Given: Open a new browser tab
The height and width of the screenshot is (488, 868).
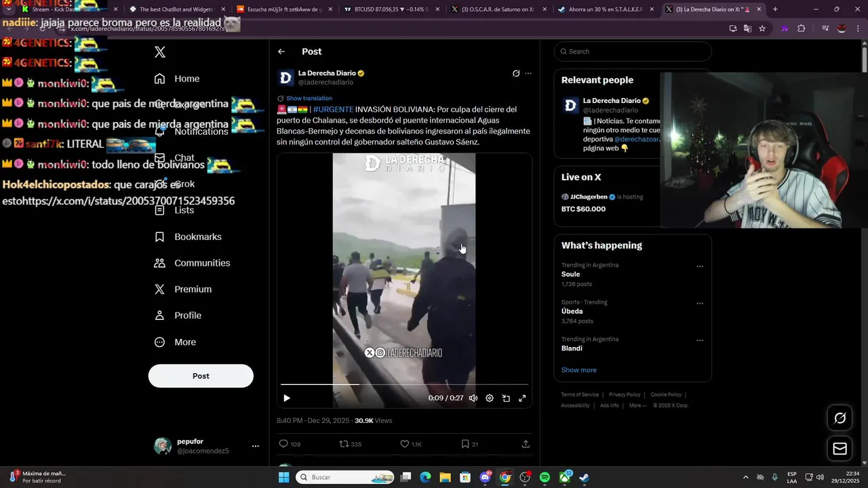Looking at the screenshot, I should 775,9.
